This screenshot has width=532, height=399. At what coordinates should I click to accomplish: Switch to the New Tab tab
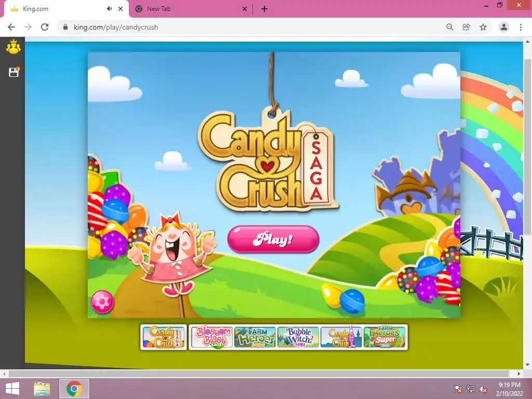pos(191,9)
